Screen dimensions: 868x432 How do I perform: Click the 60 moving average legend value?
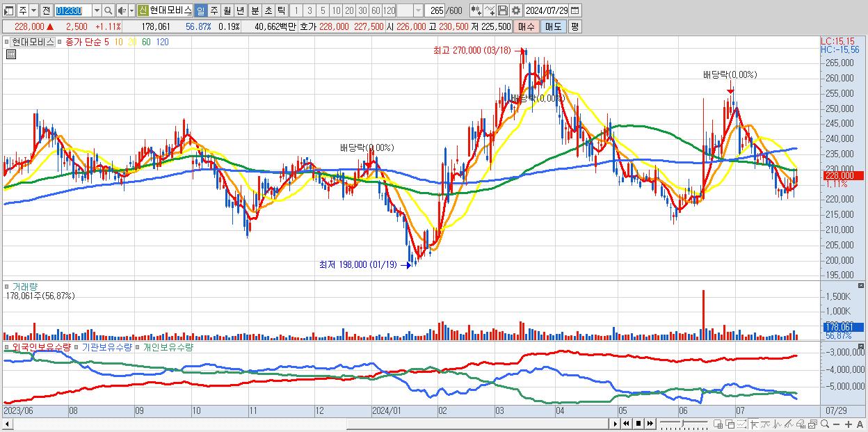(146, 42)
